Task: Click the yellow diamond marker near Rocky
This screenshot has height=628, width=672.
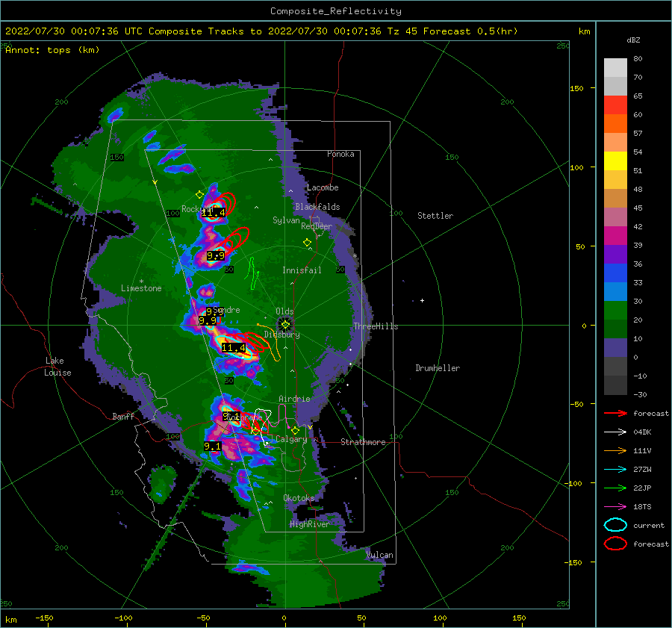Action: (199, 195)
